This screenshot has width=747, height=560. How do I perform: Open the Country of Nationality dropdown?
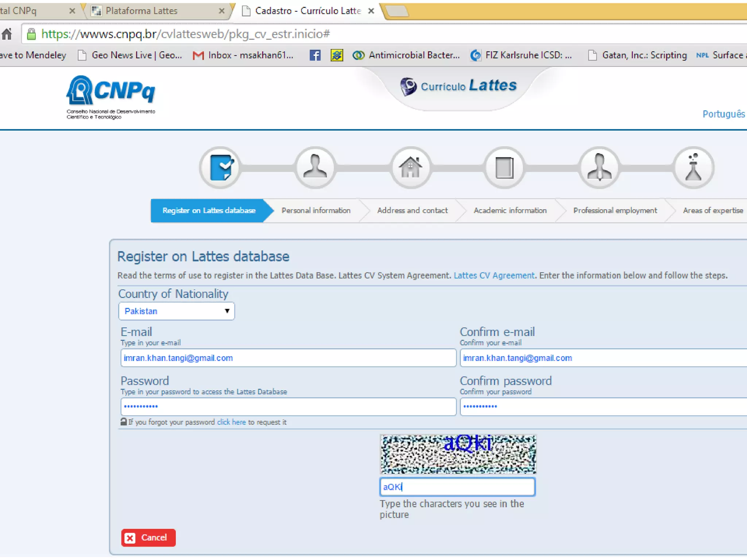pos(177,311)
